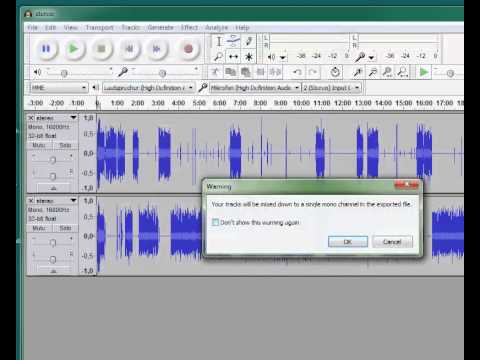Open the output meter speaker dropdown
Image resolution: width=480 pixels, height=360 pixels.
coord(283,58)
